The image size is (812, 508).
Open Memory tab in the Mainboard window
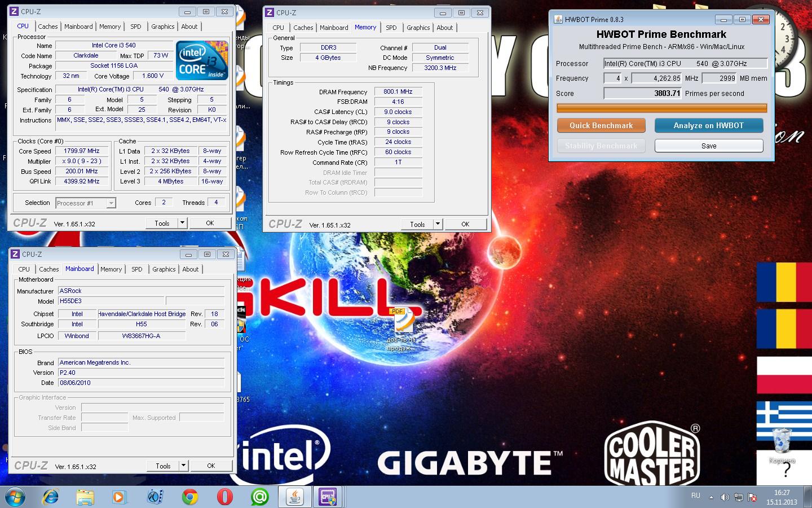coord(111,269)
